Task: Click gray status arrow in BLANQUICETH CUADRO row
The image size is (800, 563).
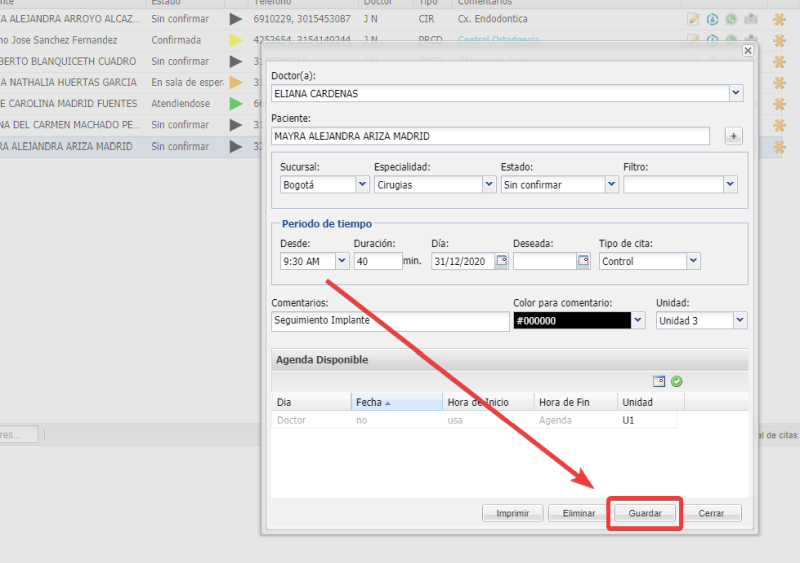Action: [x=235, y=62]
